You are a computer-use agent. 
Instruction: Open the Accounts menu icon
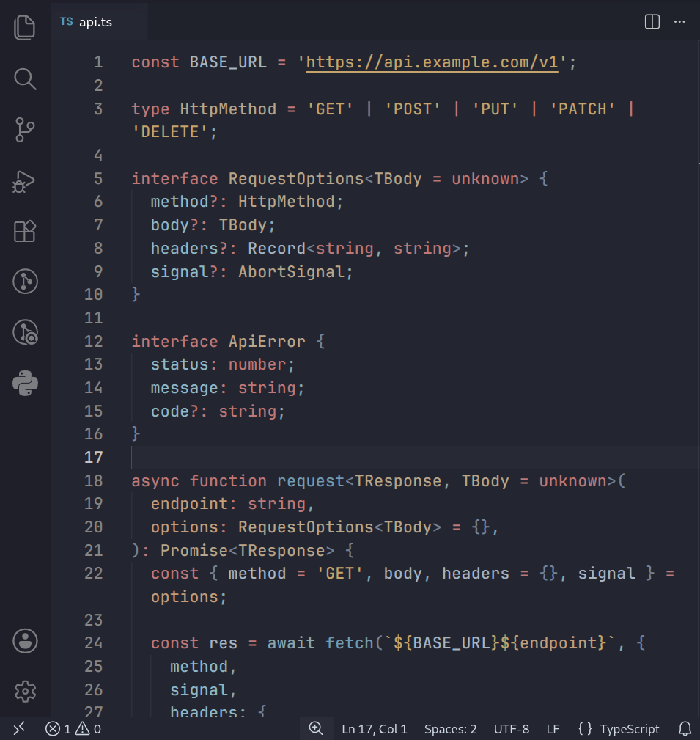coord(25,641)
